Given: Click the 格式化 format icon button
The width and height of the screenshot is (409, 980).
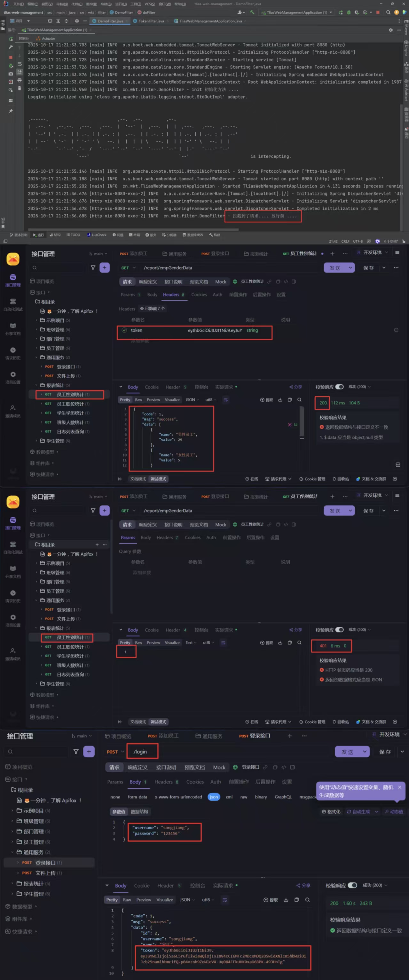Looking at the screenshot, I should pos(324,811).
